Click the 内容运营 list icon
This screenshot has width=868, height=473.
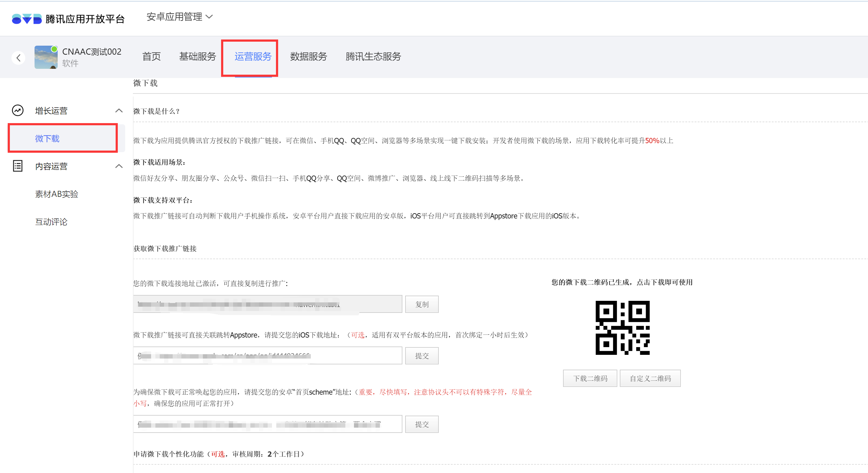(18, 166)
